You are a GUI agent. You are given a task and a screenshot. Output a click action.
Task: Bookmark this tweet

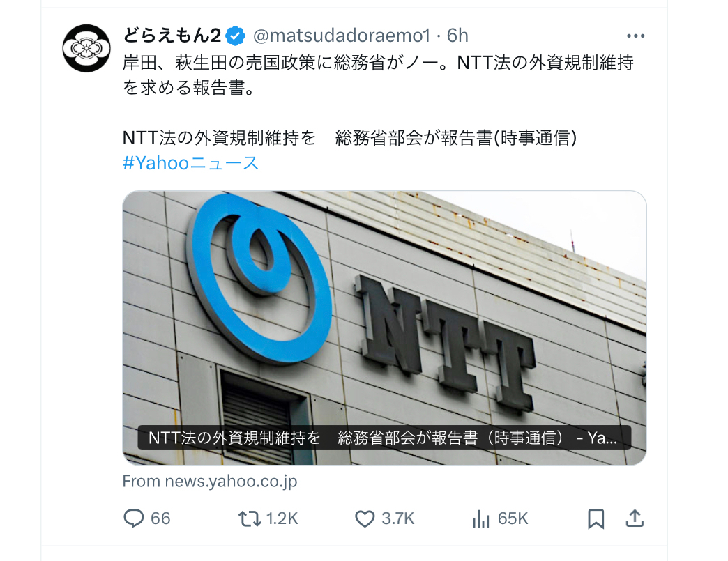596,518
